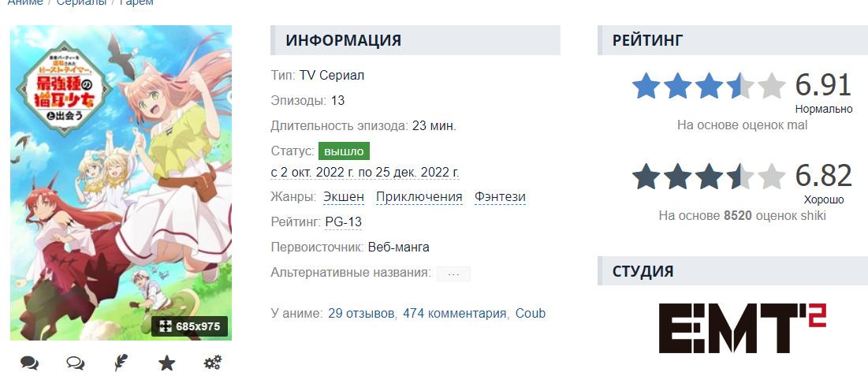Click the poster enlarge 685x975 badge
This screenshot has width=868, height=376.
[190, 326]
